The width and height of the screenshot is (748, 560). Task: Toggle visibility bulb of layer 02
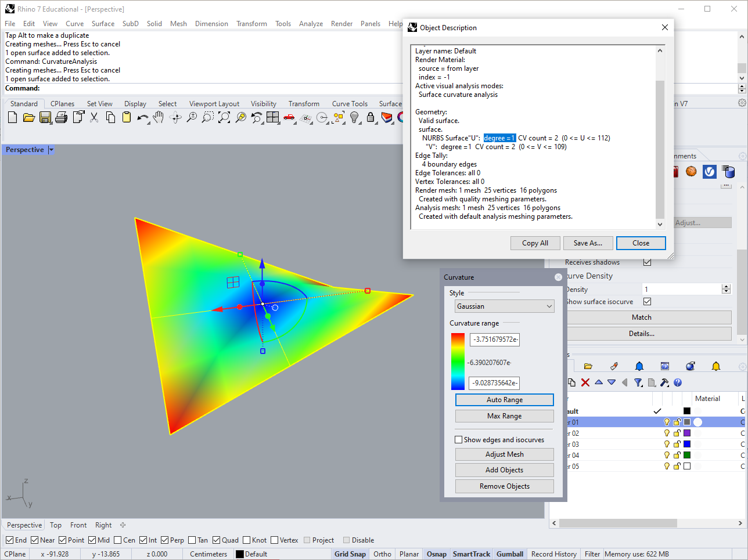[667, 433]
